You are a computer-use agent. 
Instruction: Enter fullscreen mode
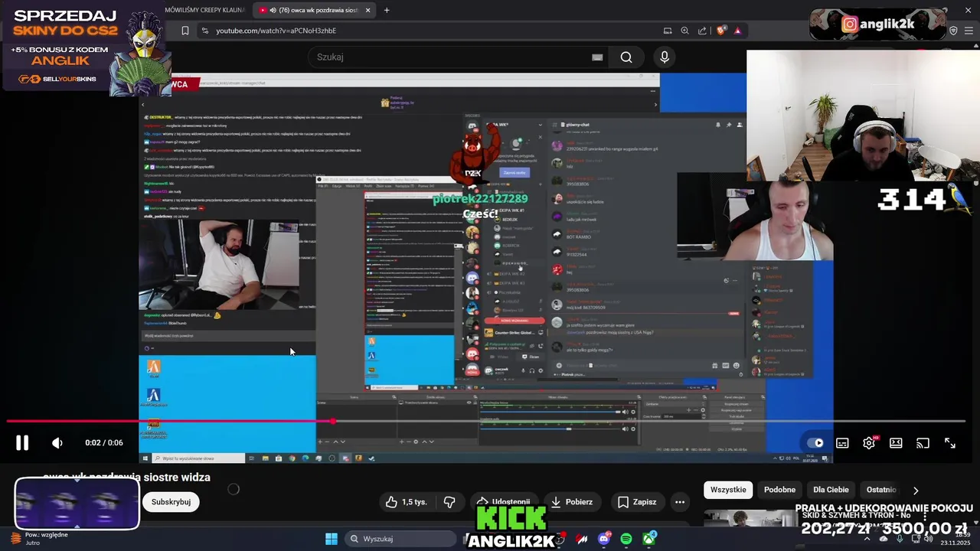tap(949, 443)
